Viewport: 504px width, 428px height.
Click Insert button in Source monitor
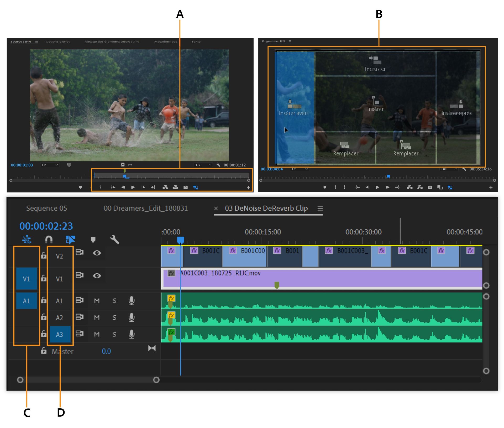click(x=165, y=187)
